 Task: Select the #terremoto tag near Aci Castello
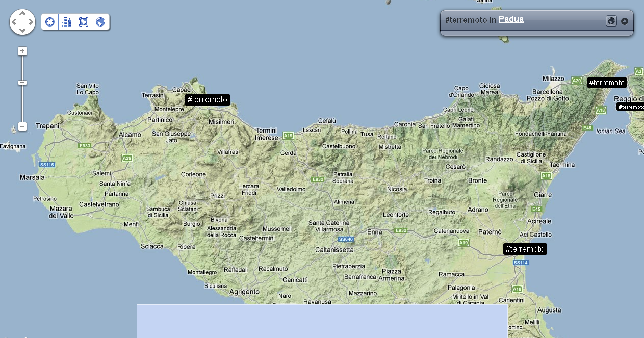tap(525, 249)
